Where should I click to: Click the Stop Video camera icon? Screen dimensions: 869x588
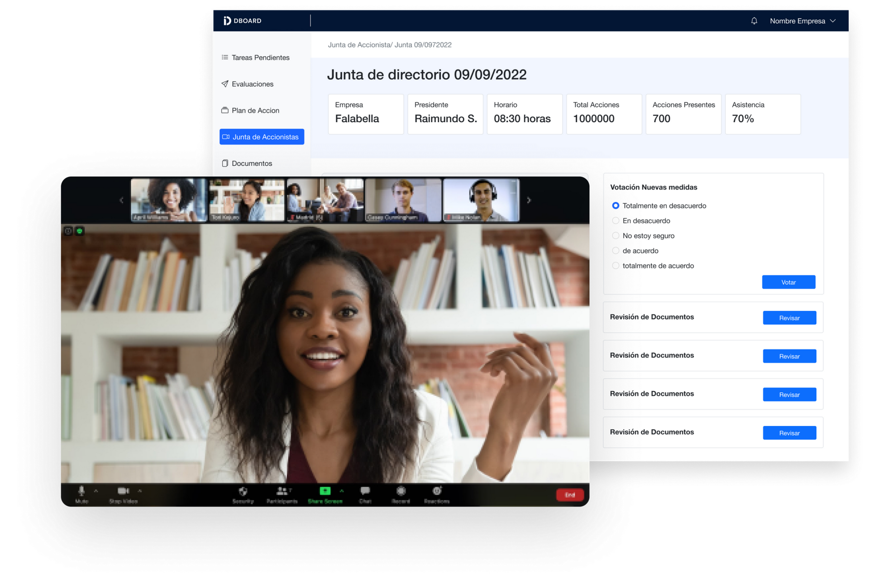click(x=123, y=491)
